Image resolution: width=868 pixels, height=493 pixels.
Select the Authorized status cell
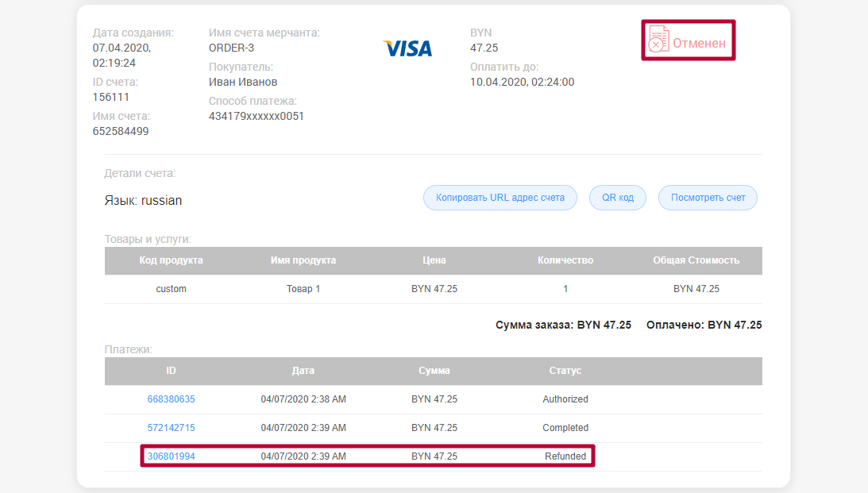tap(565, 399)
